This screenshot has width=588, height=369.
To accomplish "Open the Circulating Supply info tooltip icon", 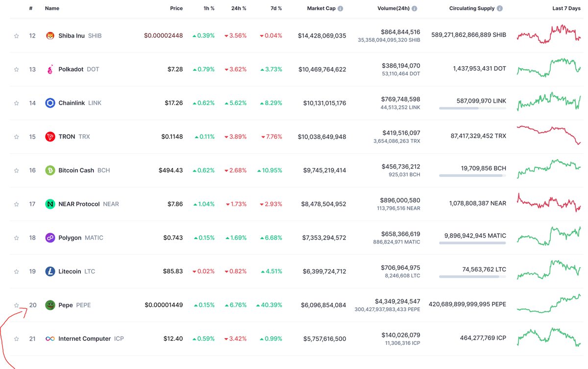I will coord(499,8).
